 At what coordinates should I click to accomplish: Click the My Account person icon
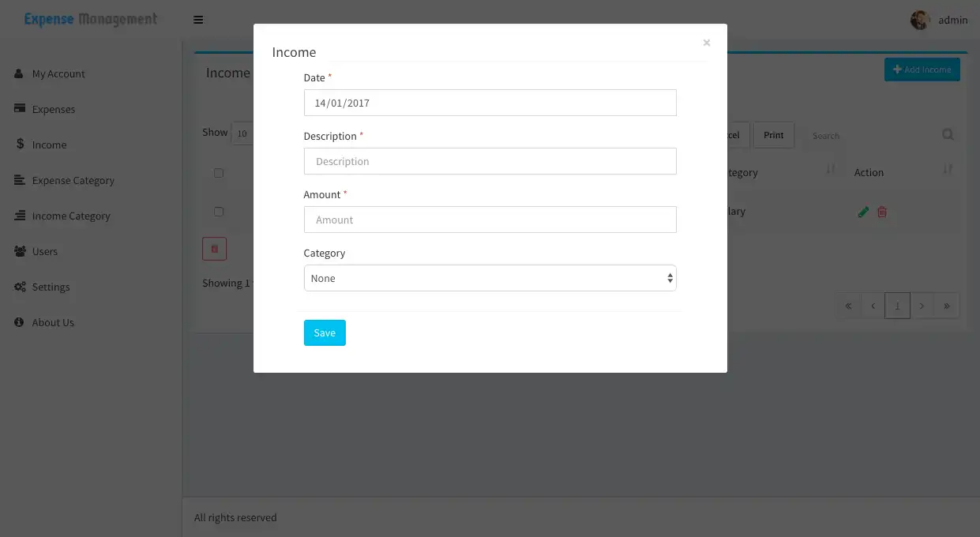19,73
